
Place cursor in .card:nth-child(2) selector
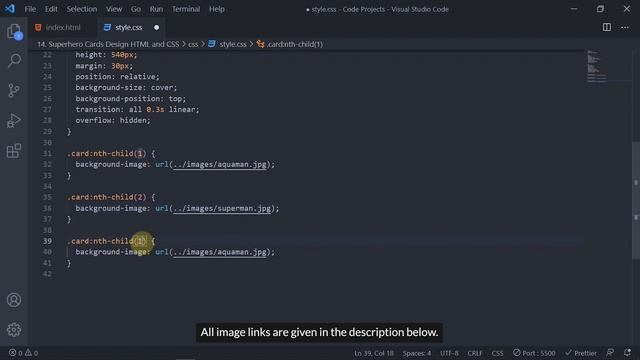tap(107, 197)
